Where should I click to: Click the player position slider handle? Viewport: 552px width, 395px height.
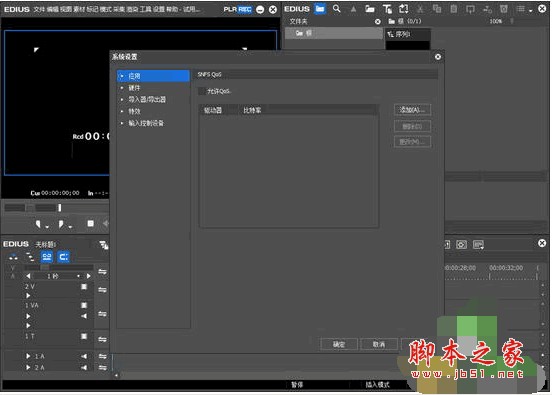[60, 208]
